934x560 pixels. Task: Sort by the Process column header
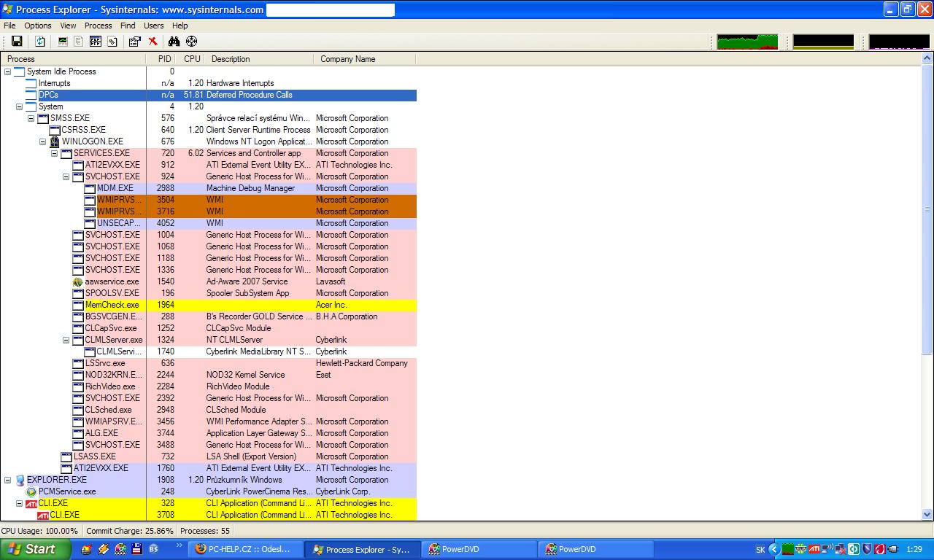[73, 59]
